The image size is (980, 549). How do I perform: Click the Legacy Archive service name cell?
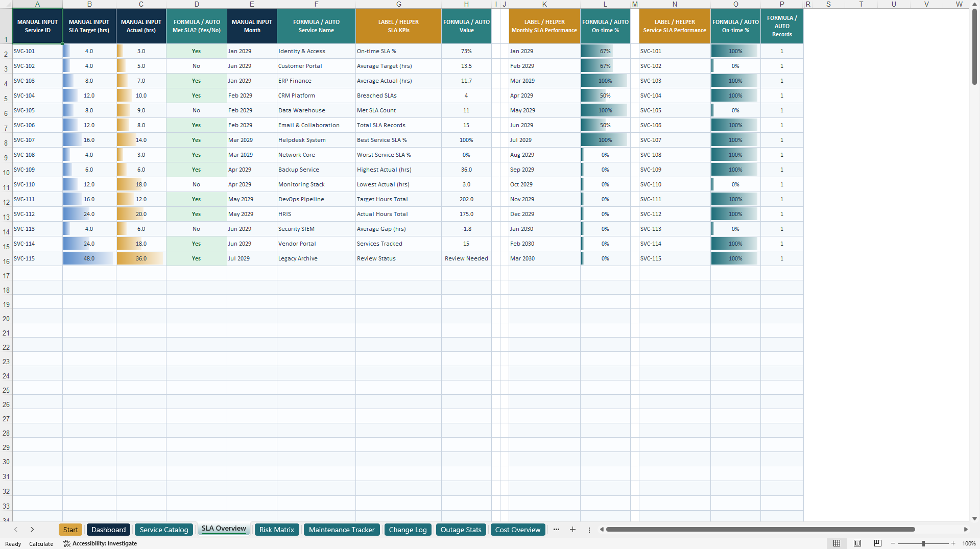click(316, 258)
